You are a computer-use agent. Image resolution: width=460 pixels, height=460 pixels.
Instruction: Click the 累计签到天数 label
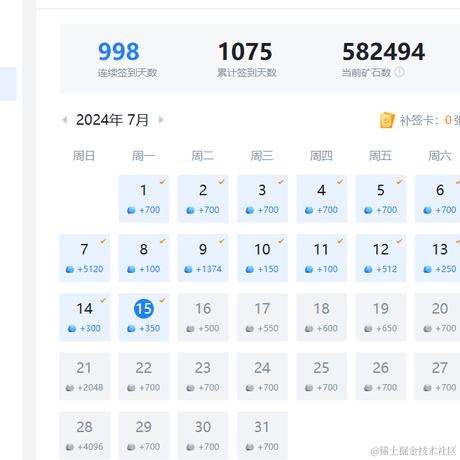247,72
